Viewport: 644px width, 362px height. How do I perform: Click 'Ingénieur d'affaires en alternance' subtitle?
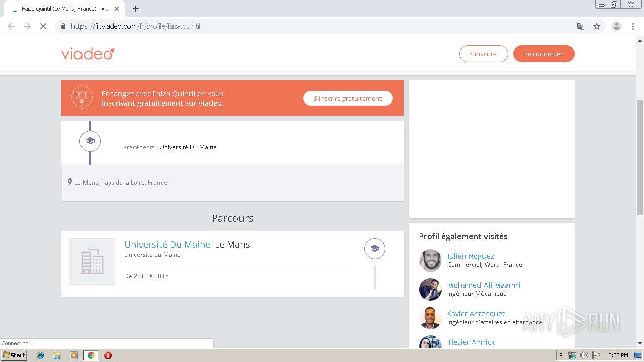495,322
